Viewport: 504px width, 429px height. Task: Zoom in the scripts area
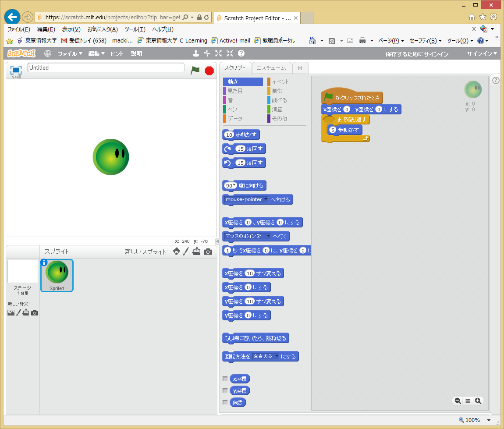[x=478, y=401]
